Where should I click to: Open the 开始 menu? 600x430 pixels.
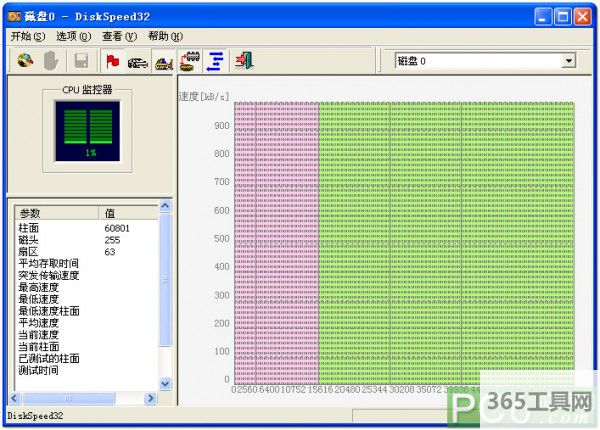click(x=28, y=36)
